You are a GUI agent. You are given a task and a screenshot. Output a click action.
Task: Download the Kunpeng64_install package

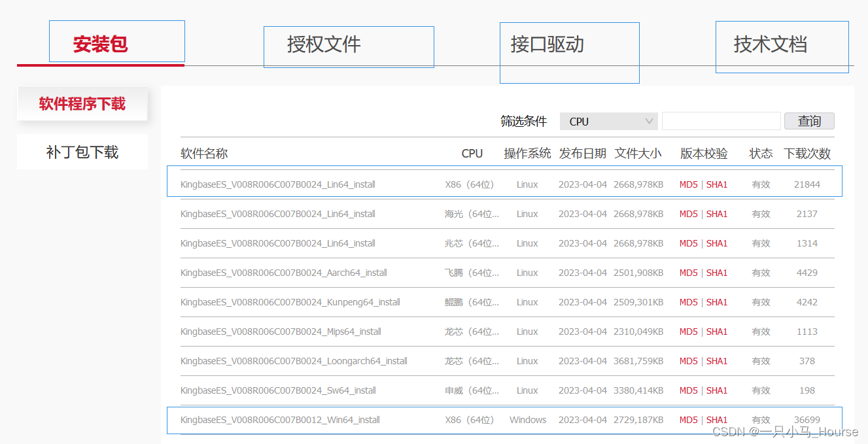[290, 302]
